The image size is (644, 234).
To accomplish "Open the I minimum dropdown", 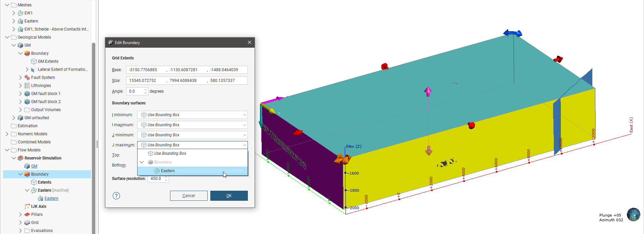I will point(192,115).
